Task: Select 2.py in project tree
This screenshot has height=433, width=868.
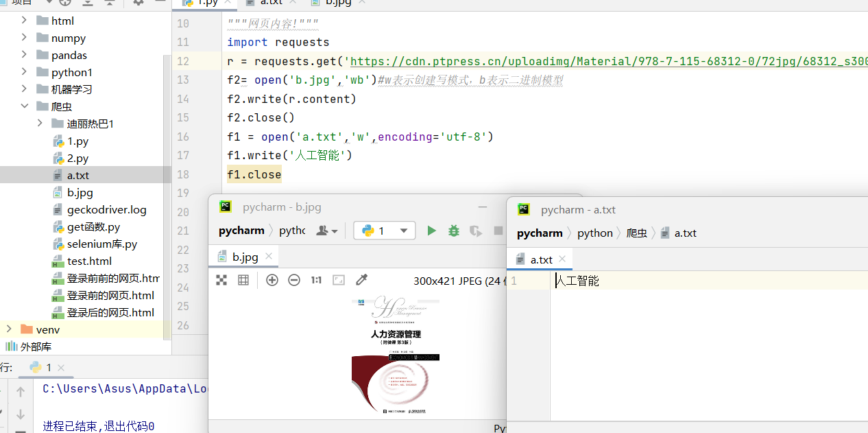Action: 77,158
